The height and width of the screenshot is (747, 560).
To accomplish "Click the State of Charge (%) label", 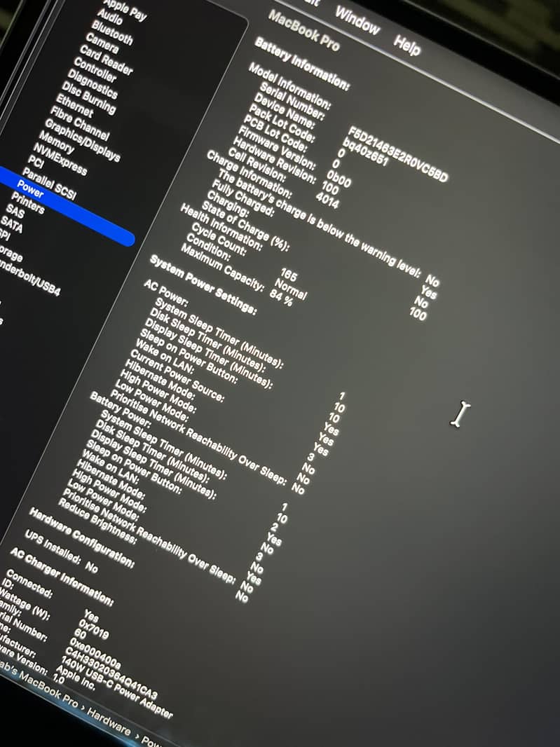I will [x=245, y=226].
